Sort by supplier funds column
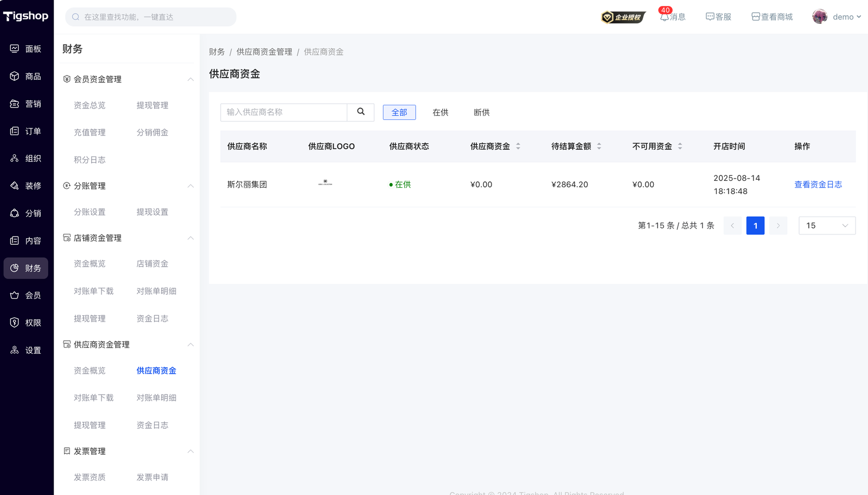Image resolution: width=868 pixels, height=495 pixels. (x=518, y=147)
